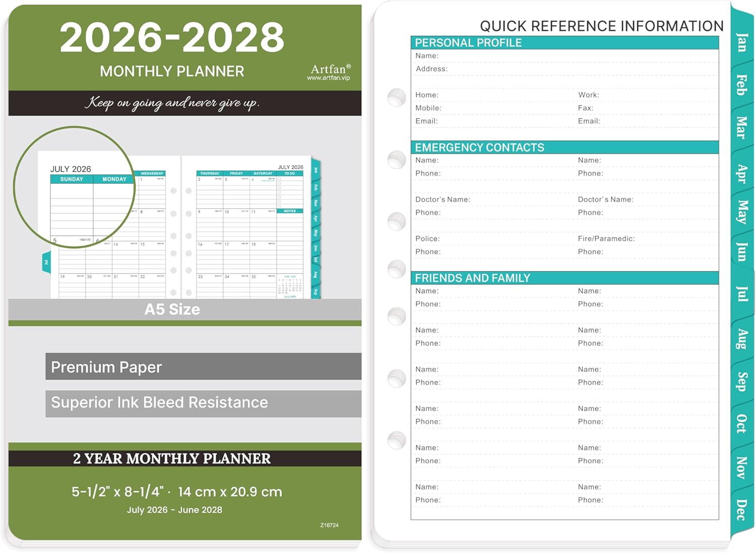Select the Nov month tab

point(742,467)
